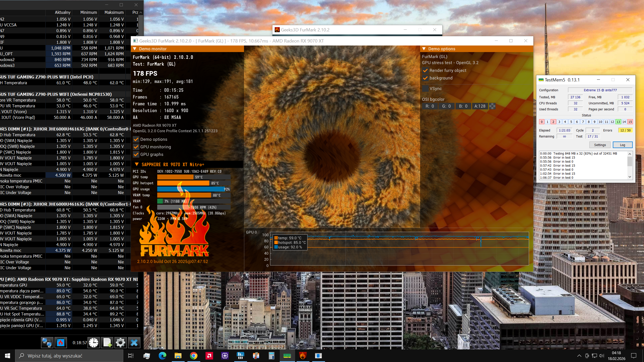Open TestMem5 Settings button

600,145
